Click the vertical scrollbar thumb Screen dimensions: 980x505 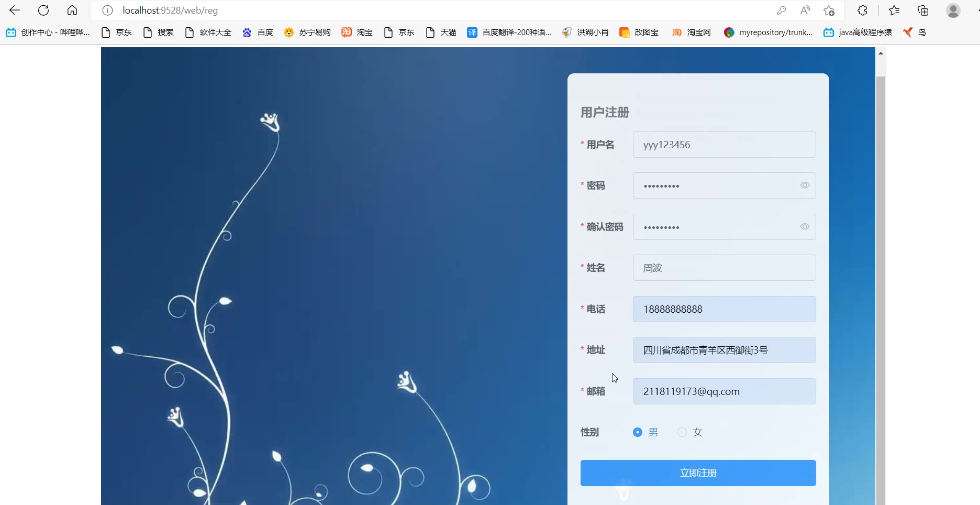881,291
